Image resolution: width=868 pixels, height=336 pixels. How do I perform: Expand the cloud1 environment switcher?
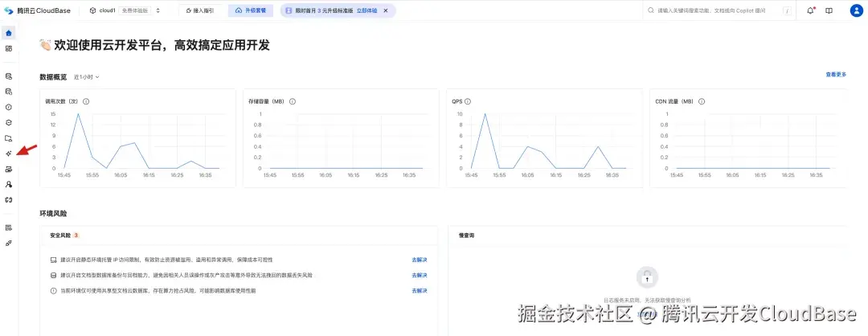coord(158,10)
